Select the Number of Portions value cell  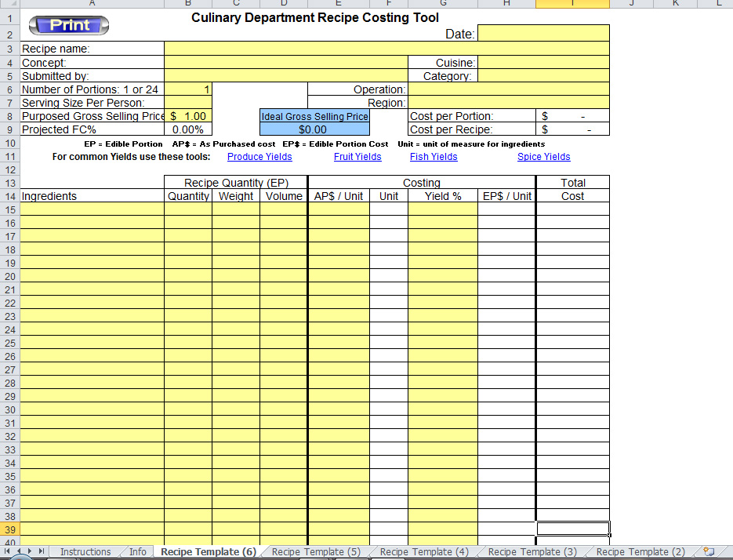tap(187, 89)
